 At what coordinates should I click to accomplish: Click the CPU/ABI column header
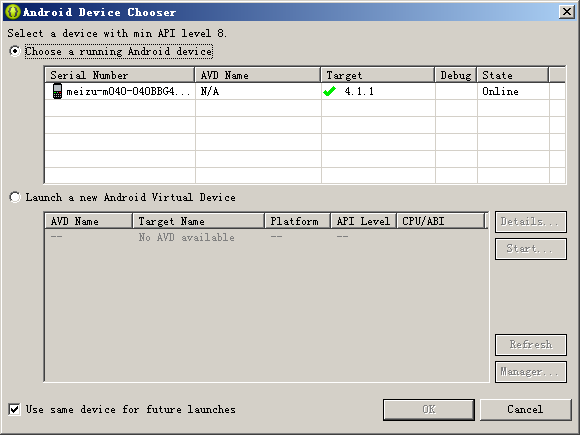click(440, 221)
